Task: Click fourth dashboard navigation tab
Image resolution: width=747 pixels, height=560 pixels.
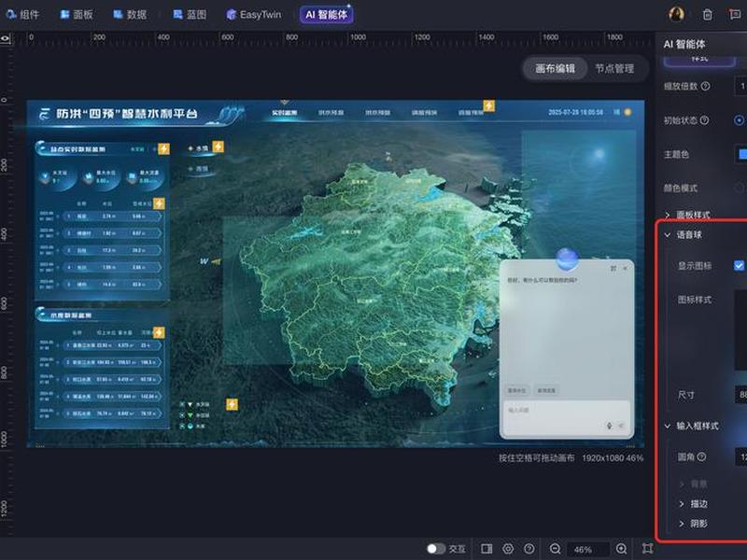Action: [424, 113]
